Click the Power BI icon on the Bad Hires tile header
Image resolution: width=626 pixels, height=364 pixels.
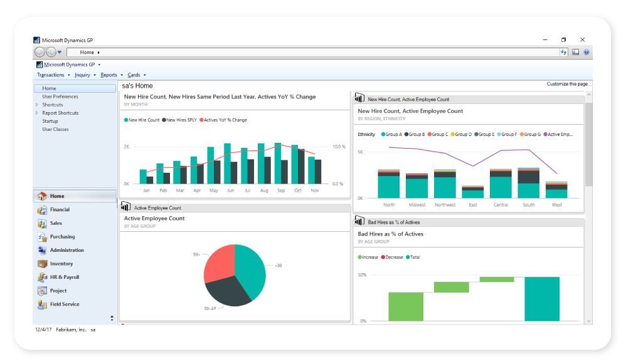click(359, 221)
